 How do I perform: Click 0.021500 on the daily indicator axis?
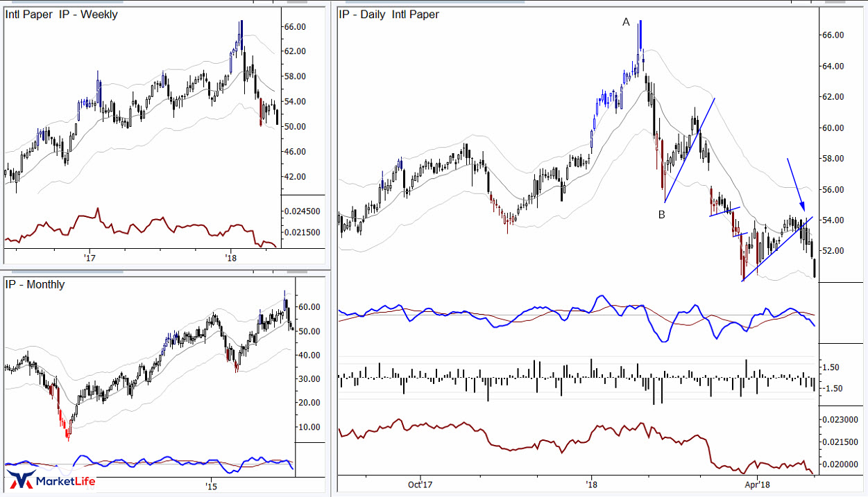point(840,442)
